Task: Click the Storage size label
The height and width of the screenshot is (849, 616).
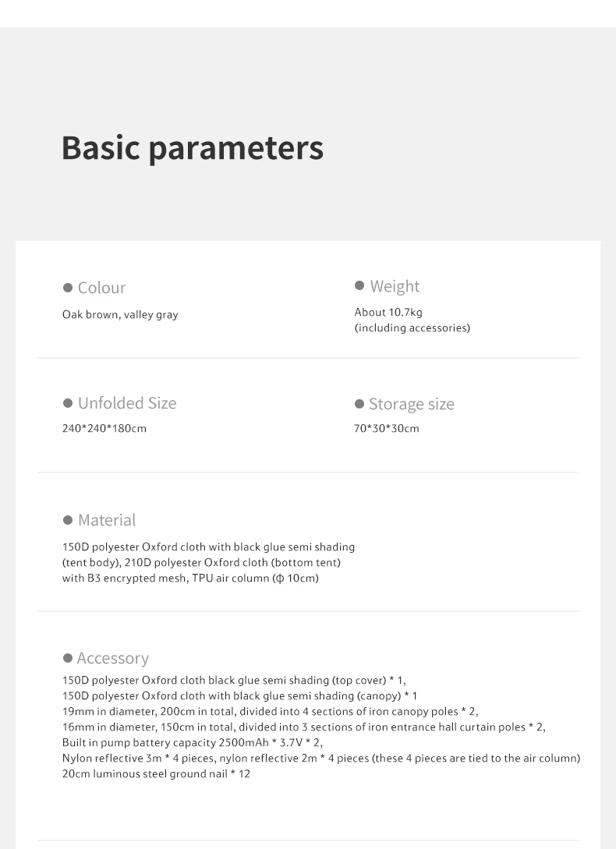Action: tap(411, 404)
